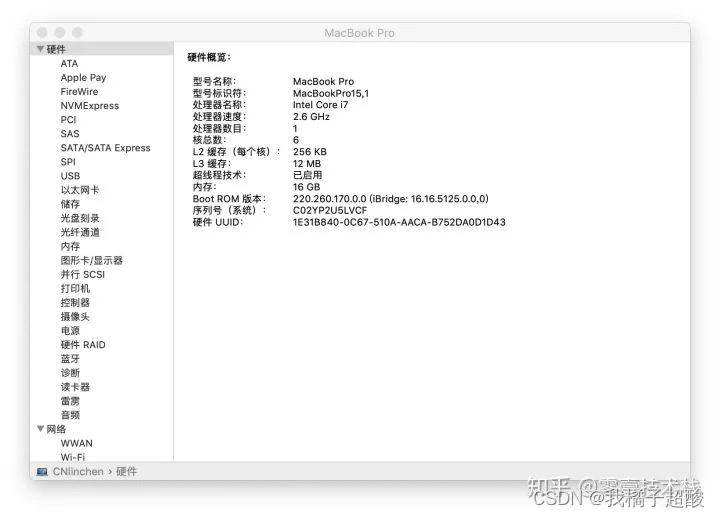Select 图形卡/显示器 in the sidebar
The width and height of the screenshot is (720, 517).
(x=91, y=260)
